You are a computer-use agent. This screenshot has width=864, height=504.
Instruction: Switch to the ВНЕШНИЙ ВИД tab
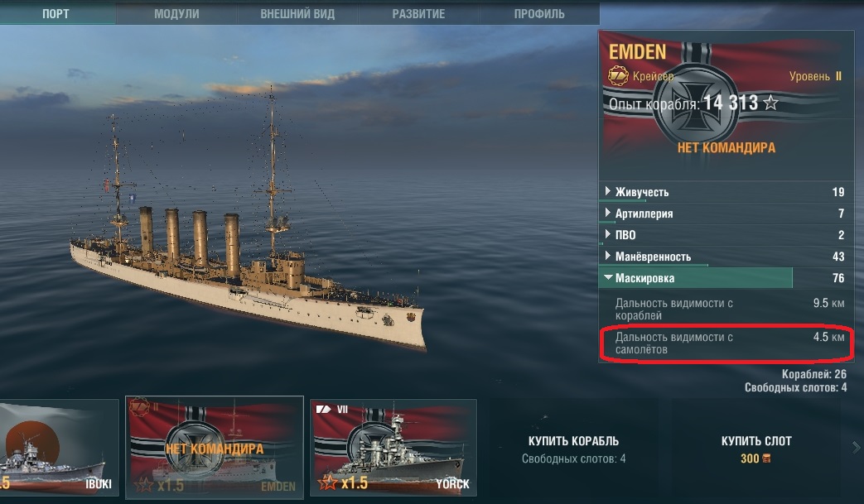(297, 14)
